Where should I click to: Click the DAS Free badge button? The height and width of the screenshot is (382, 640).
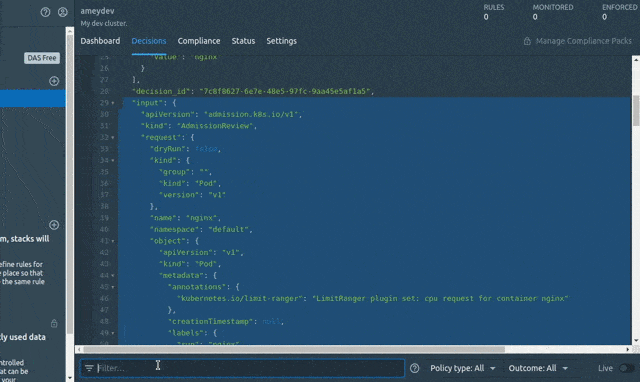[x=42, y=58]
